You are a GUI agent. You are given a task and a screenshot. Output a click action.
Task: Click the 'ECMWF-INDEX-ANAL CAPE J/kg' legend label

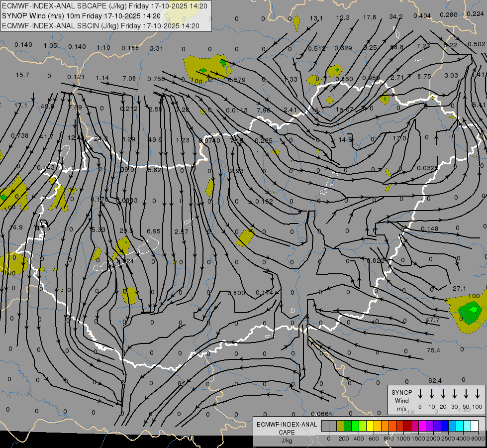(287, 432)
